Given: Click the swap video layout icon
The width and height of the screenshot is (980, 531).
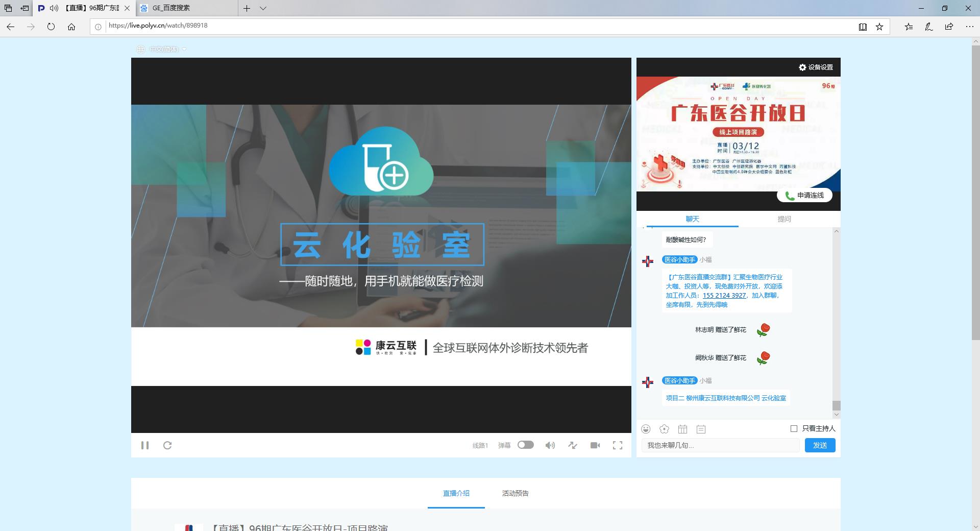Looking at the screenshot, I should point(573,445).
